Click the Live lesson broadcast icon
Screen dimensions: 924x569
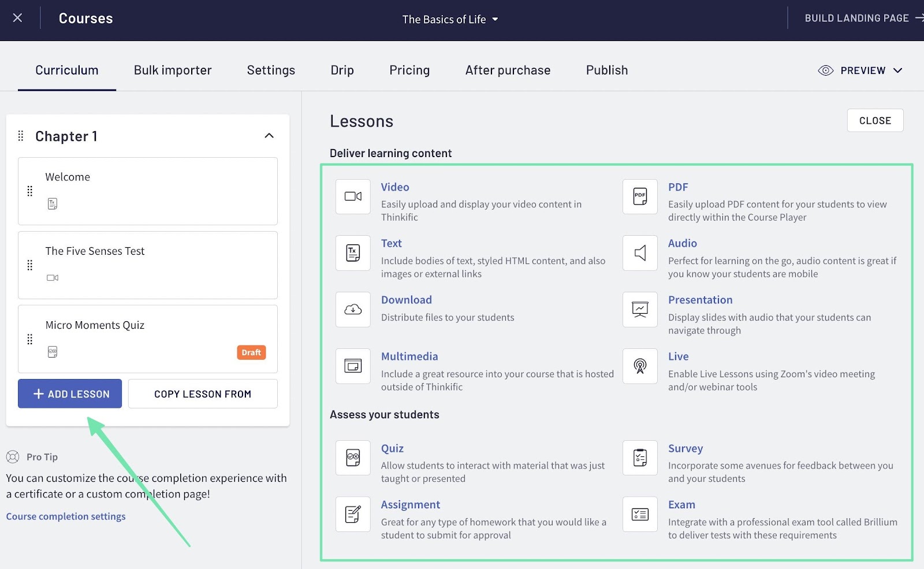(640, 366)
